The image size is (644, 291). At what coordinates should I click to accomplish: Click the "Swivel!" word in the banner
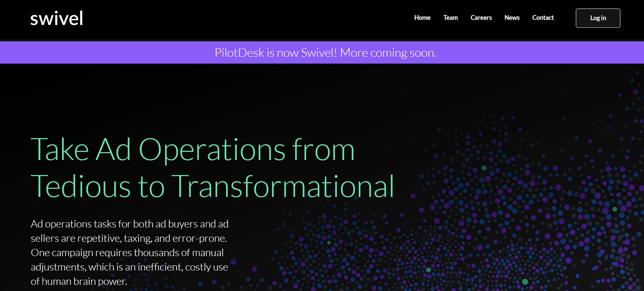319,53
